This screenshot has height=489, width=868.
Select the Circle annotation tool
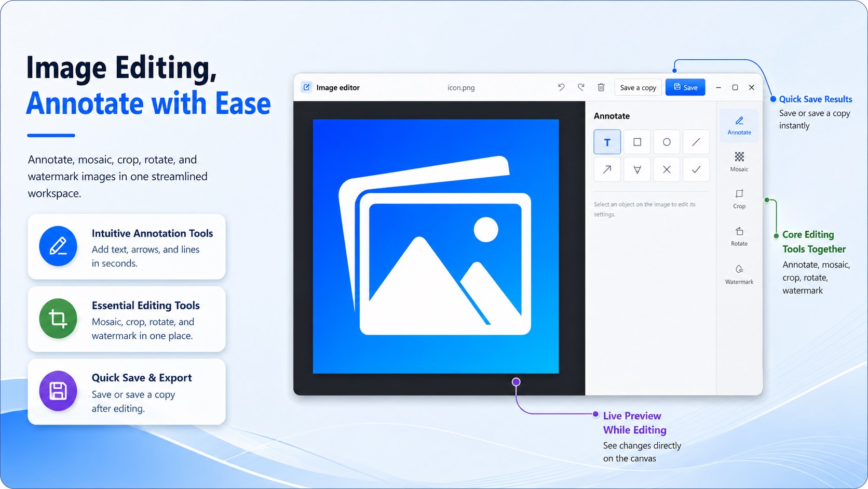tap(667, 142)
